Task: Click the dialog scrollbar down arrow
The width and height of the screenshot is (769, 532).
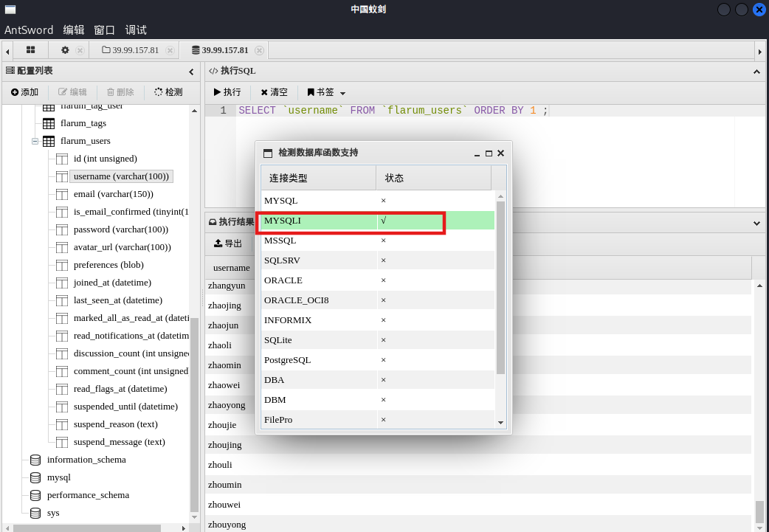Action: [x=500, y=422]
